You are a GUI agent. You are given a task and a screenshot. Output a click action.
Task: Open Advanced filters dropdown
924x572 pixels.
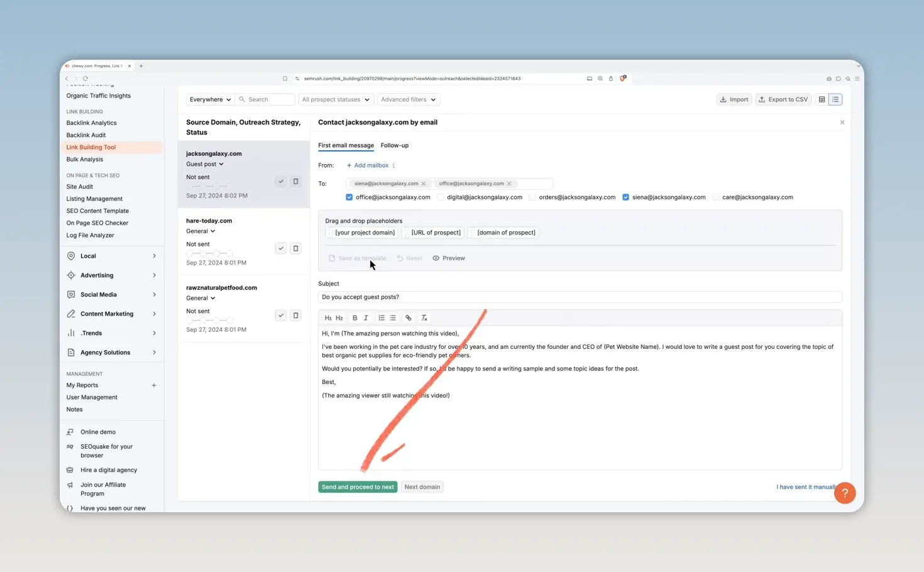tap(408, 99)
